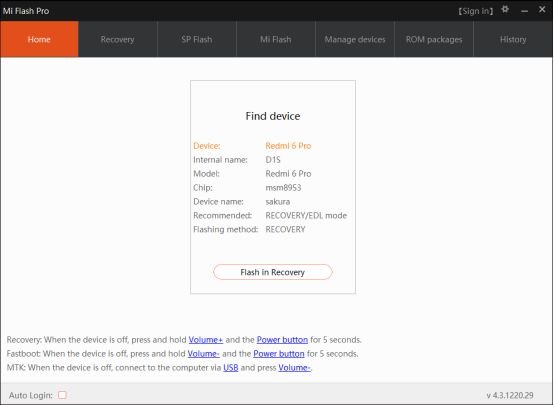Click the Flash in Recovery button

272,272
